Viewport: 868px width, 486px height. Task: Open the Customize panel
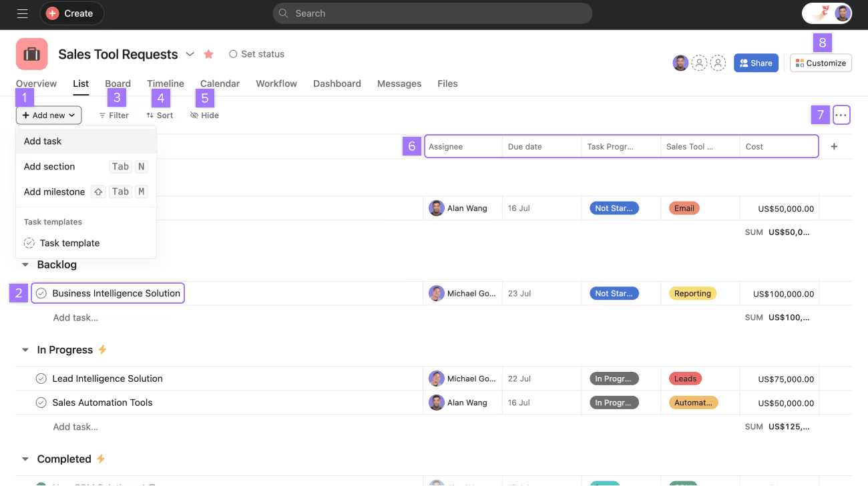(821, 63)
